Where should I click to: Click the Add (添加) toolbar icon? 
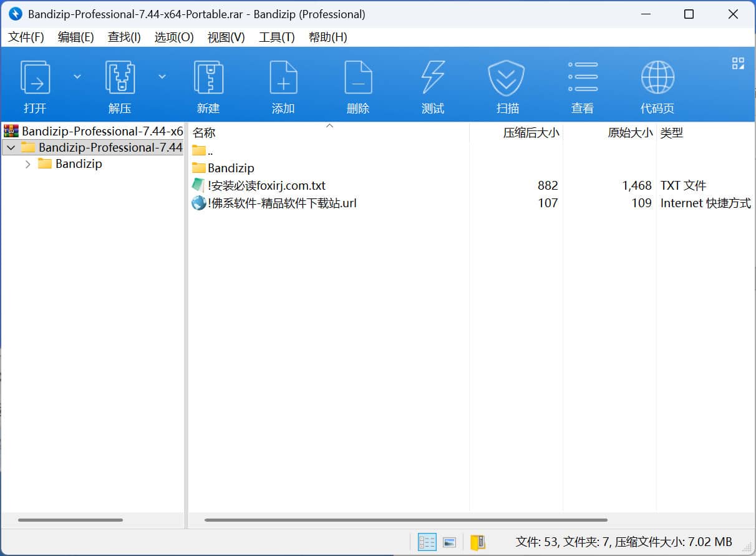283,77
